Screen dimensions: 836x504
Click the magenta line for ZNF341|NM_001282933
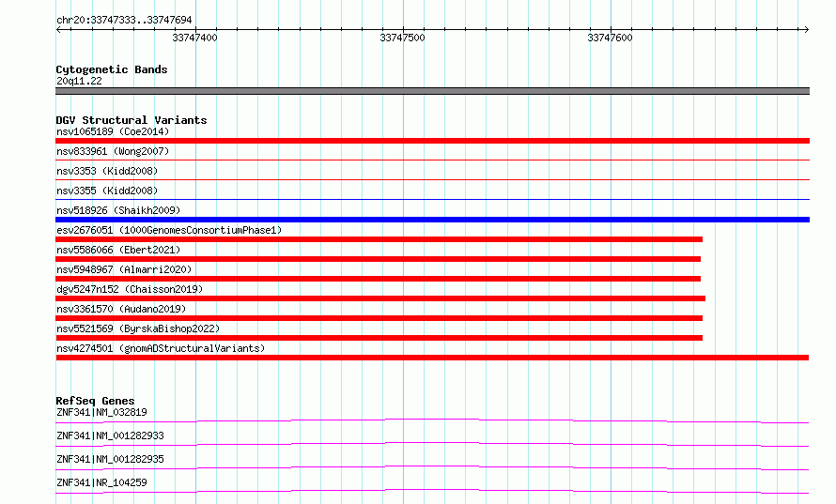[x=432, y=444]
